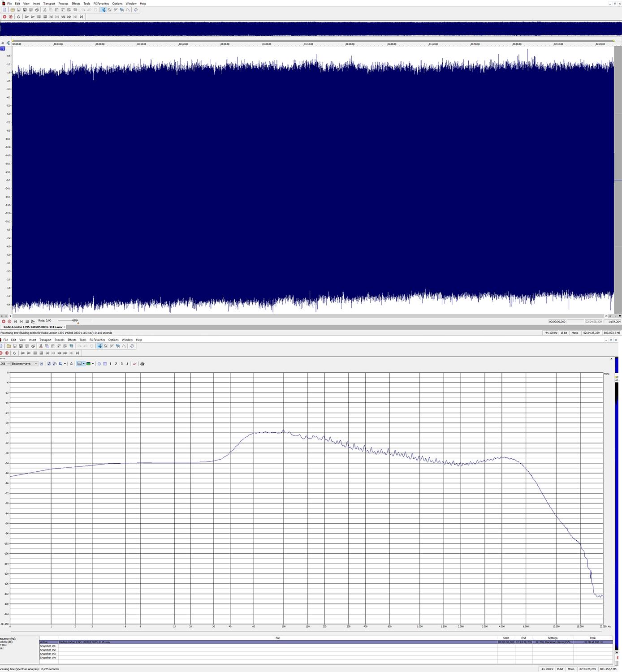The image size is (622, 672).
Task: Open the FX Favorites menu in the lower window
Action: [97, 340]
